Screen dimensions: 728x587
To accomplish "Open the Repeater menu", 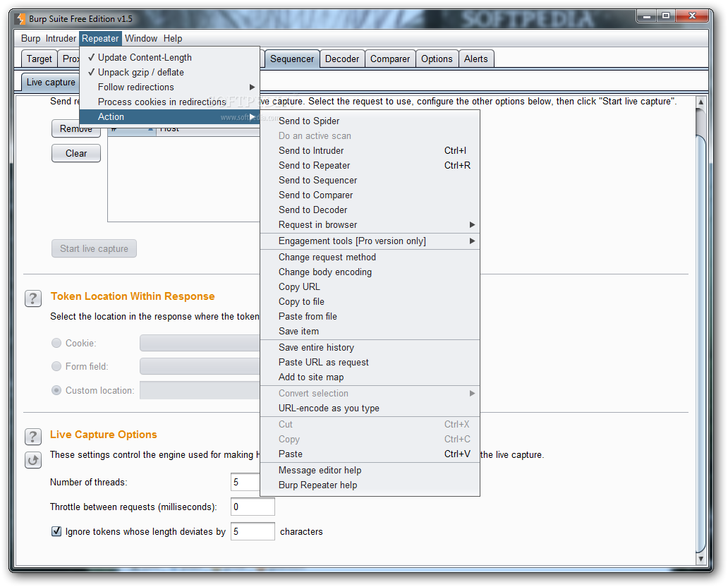I will pyautogui.click(x=100, y=39).
